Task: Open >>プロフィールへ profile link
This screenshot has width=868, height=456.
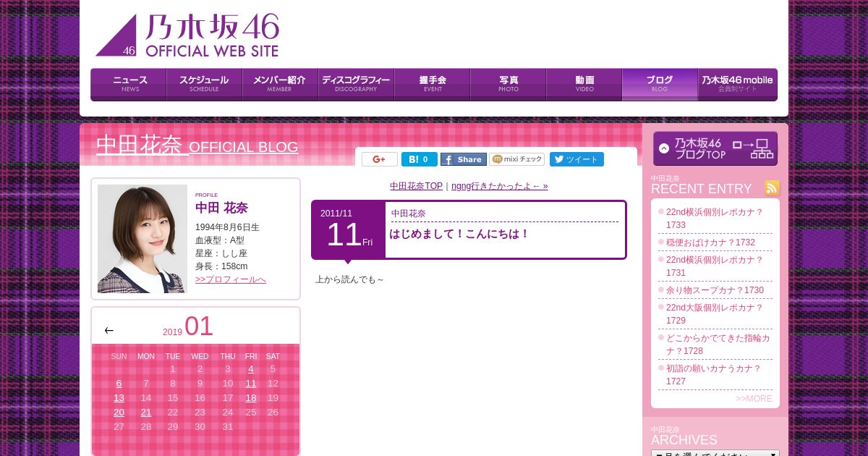Action: pos(231,279)
